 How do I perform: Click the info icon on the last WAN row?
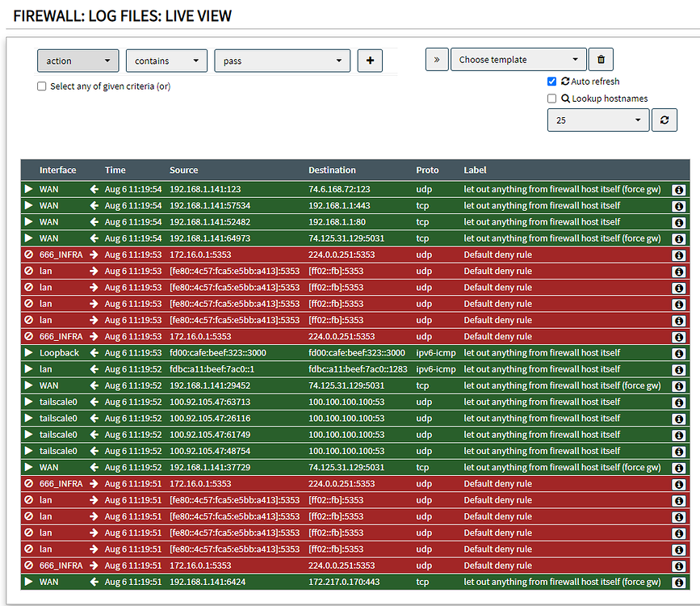678,581
